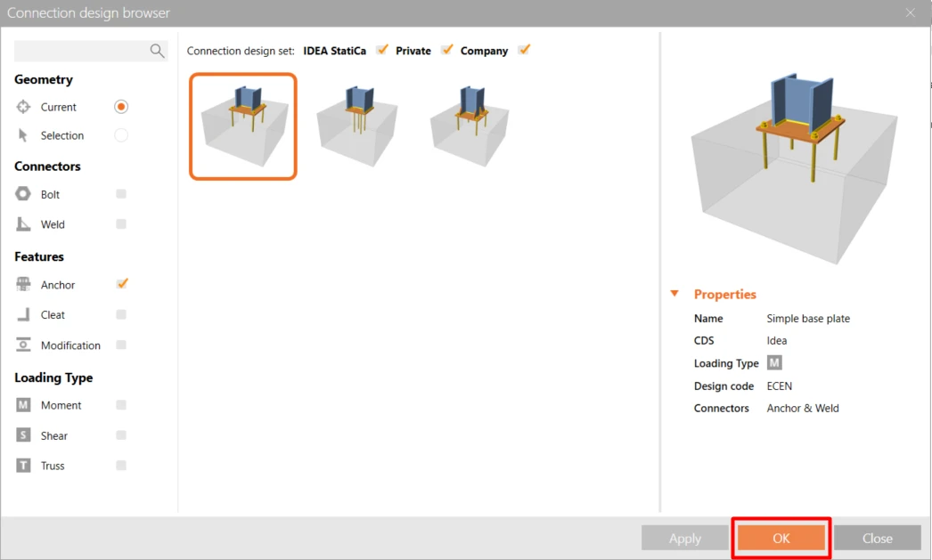Click the Cleat feature icon
Viewport: 932px width, 560px height.
[x=23, y=315]
